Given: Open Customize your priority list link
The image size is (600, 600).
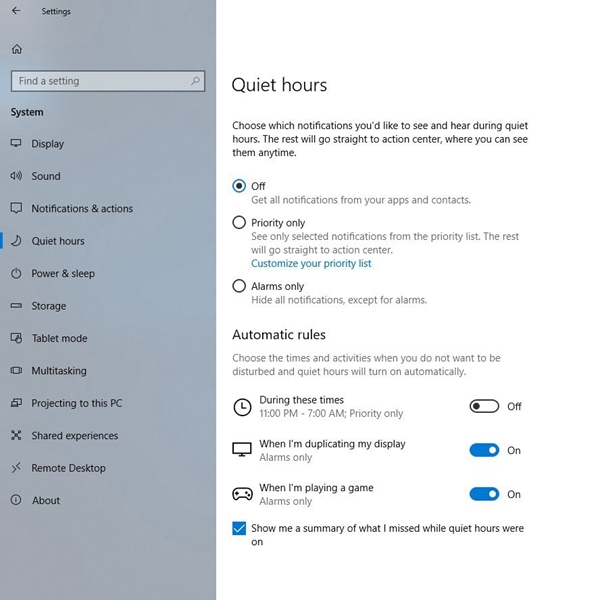Looking at the screenshot, I should 311,264.
